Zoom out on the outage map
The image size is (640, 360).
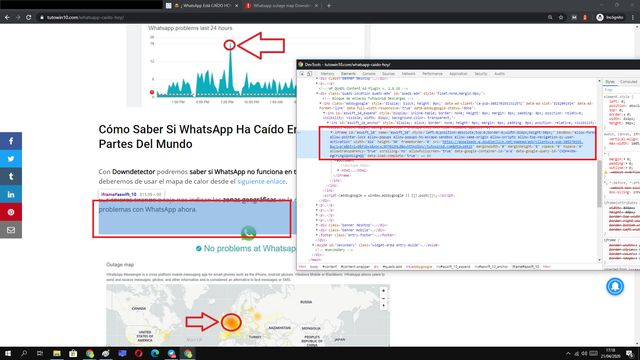click(x=383, y=298)
